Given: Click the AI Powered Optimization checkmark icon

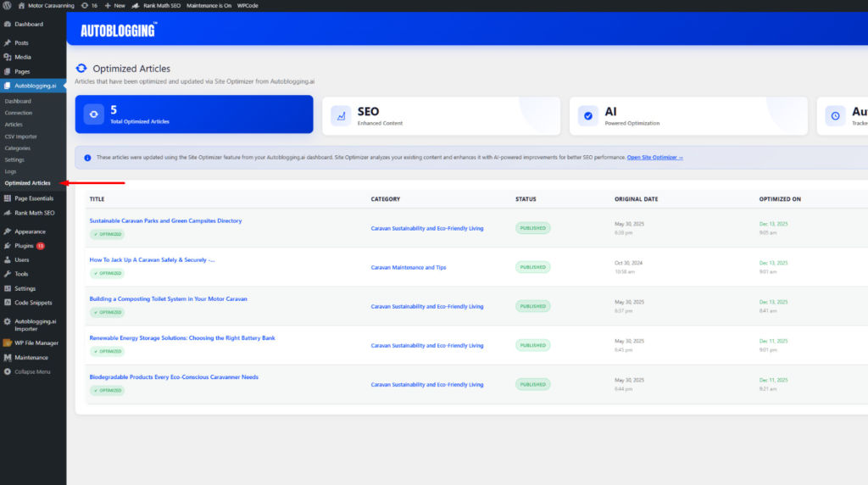Looking at the screenshot, I should pyautogui.click(x=587, y=115).
